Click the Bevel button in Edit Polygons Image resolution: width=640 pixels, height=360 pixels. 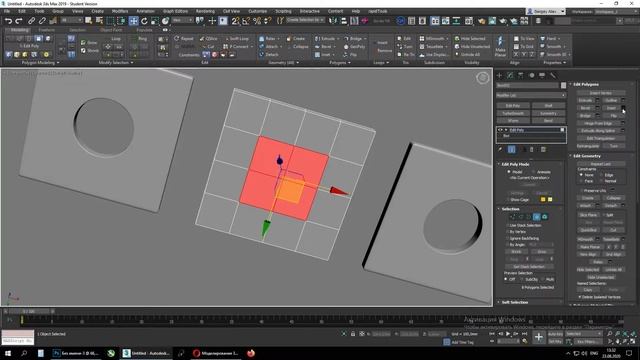(585, 108)
